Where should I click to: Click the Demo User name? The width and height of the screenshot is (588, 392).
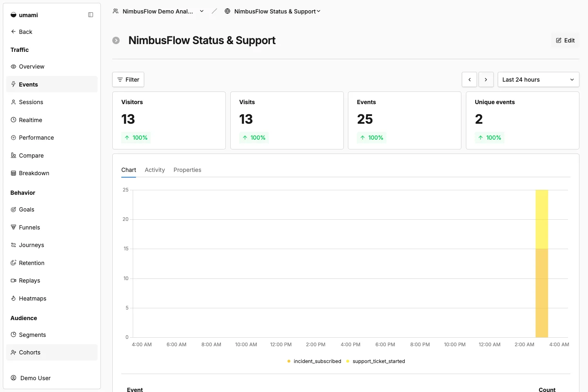(x=36, y=378)
